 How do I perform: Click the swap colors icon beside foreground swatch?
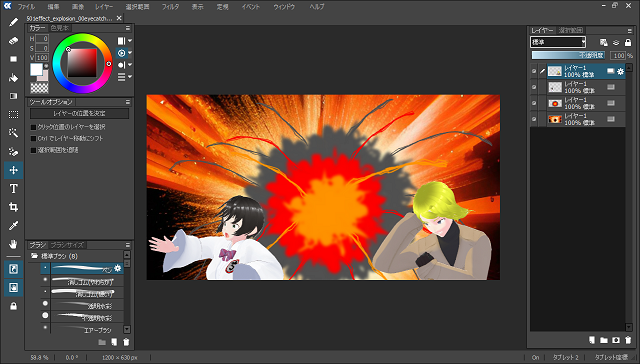click(46, 66)
